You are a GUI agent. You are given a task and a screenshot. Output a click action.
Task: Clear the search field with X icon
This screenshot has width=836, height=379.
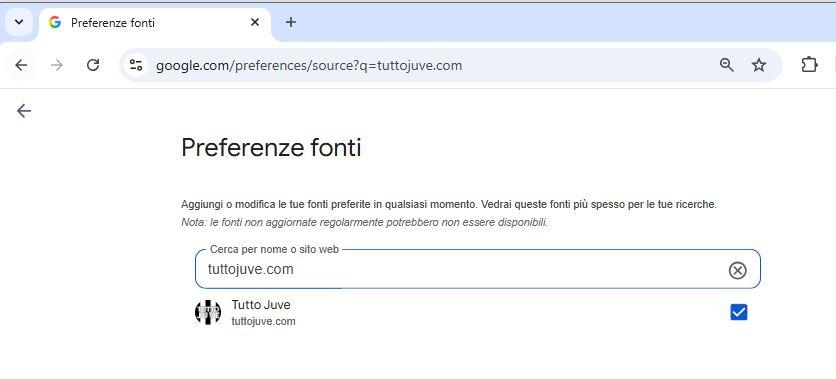[737, 270]
